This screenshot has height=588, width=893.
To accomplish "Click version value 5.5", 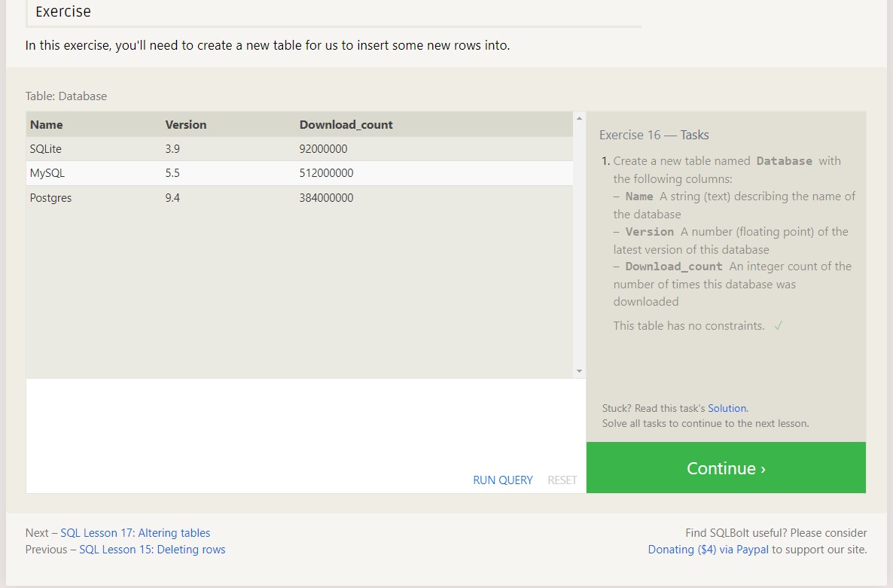I will point(172,173).
